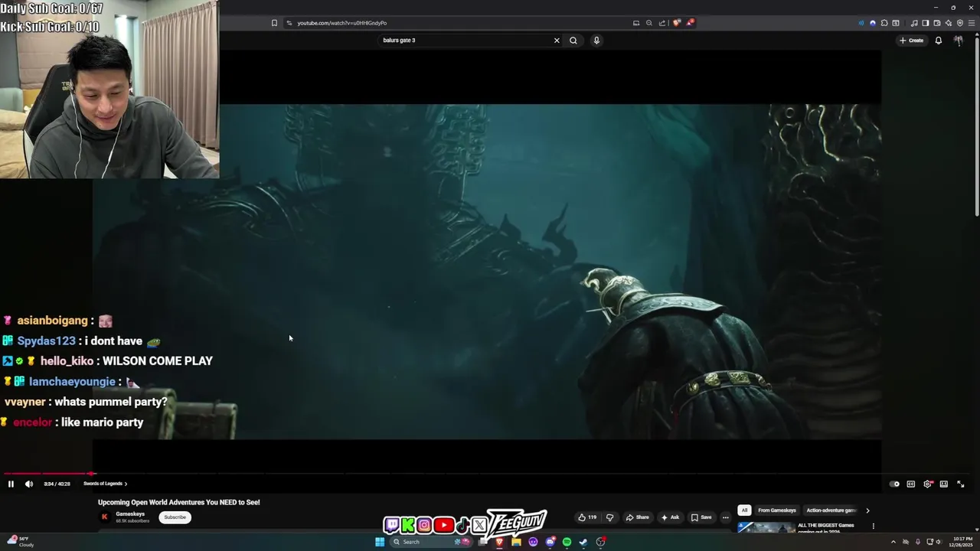Open the Brave Shields lion icon
980x551 pixels.
pyautogui.click(x=677, y=23)
